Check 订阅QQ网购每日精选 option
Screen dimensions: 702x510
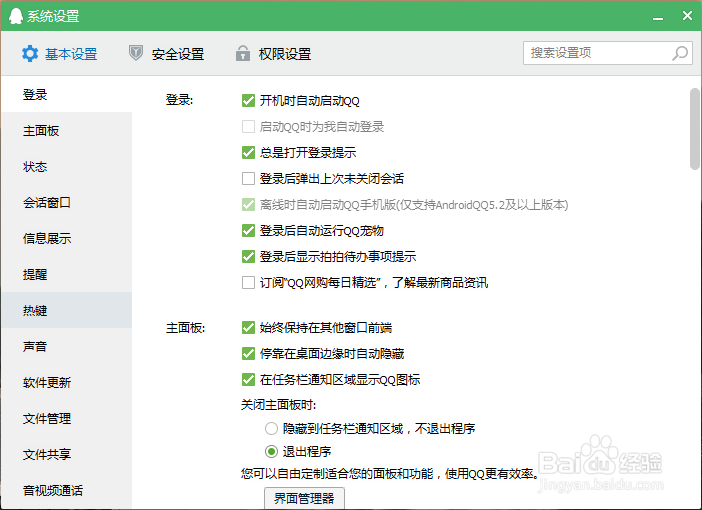(248, 283)
